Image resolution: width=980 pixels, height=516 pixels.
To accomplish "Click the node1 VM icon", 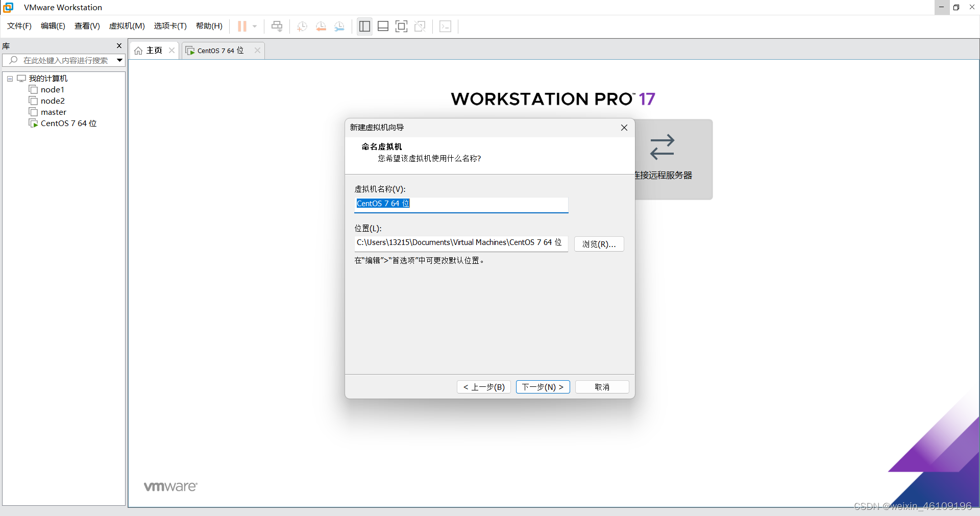I will 34,90.
